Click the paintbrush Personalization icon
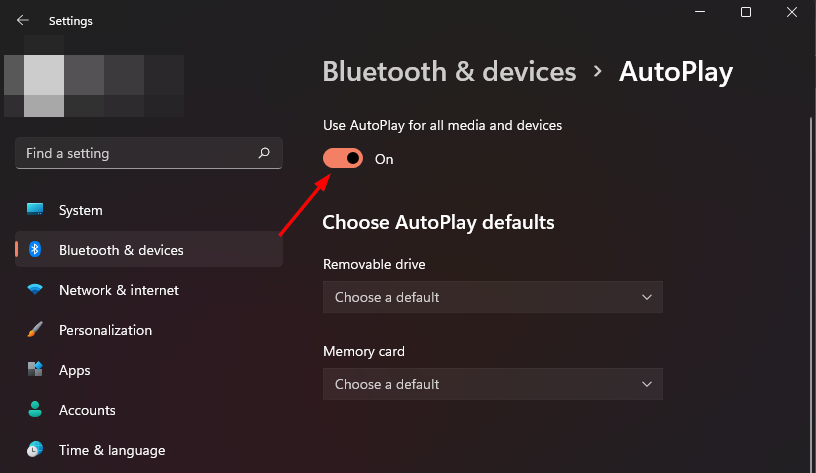Image resolution: width=816 pixels, height=473 pixels. [35, 329]
